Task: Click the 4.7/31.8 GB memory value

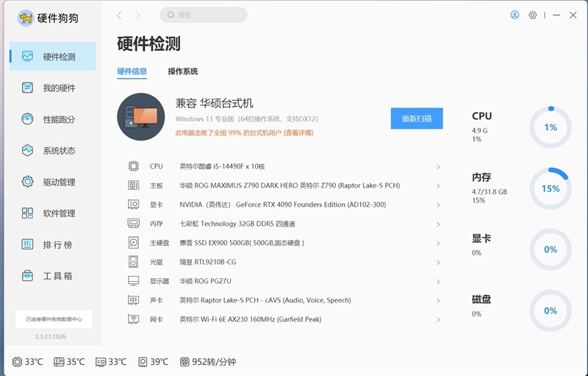Action: click(x=490, y=192)
